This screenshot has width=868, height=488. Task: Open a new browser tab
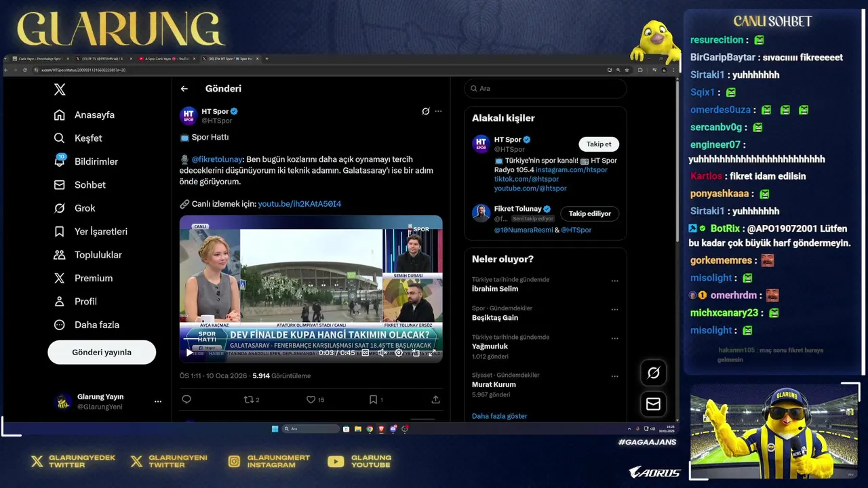tap(267, 59)
